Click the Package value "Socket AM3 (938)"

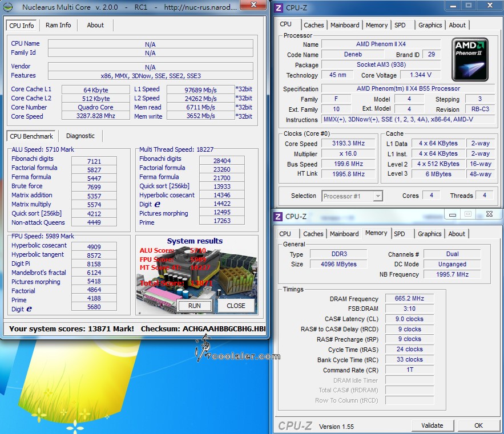pos(381,64)
